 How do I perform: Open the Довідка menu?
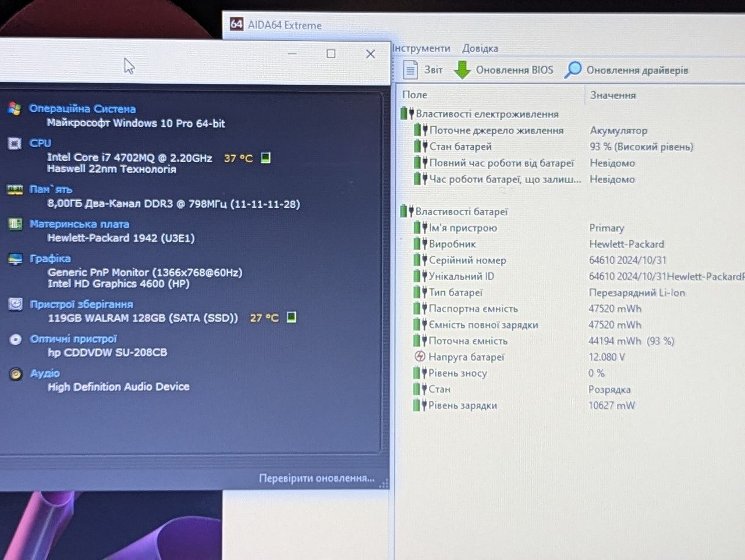point(480,48)
